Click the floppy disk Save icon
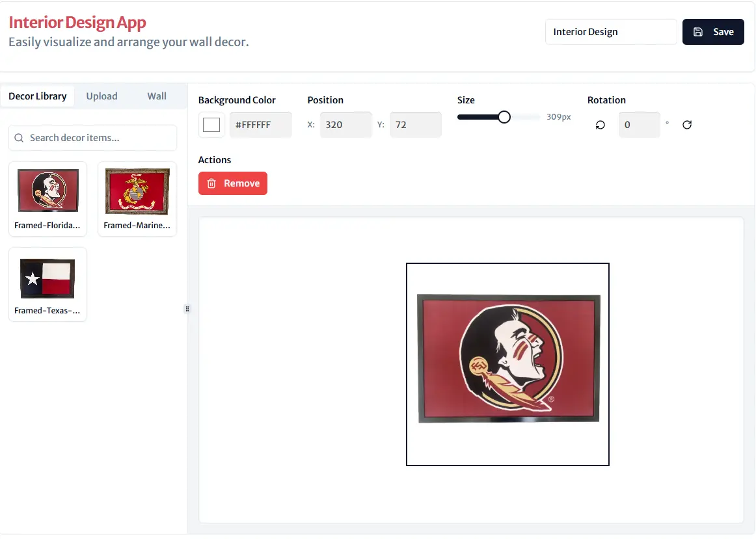 click(x=697, y=32)
